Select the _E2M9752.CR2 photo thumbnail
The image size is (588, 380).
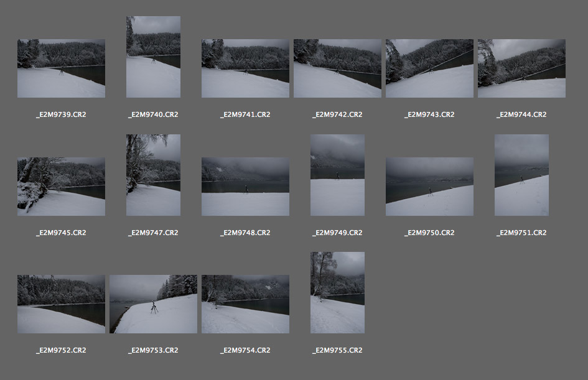pos(61,304)
